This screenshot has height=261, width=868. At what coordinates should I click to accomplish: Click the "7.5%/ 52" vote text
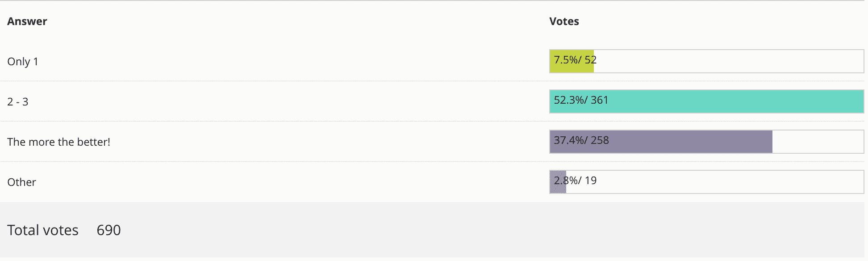click(575, 60)
